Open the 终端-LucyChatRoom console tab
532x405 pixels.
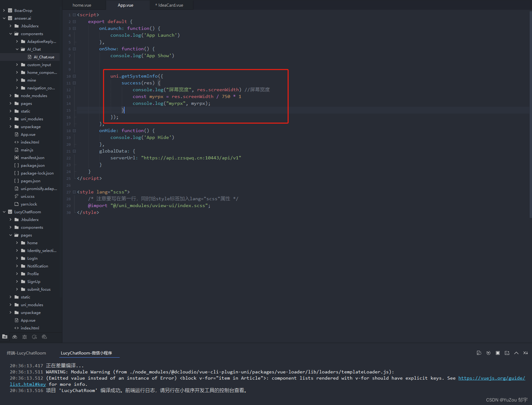point(26,353)
